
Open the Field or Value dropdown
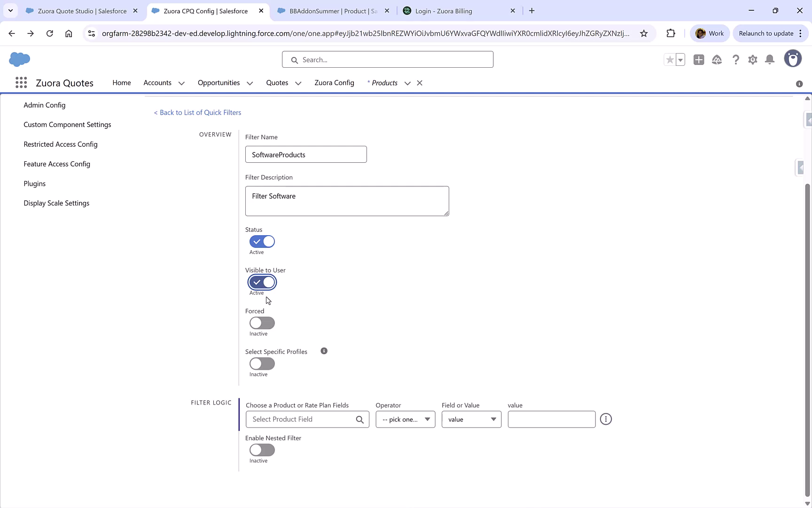click(x=471, y=419)
